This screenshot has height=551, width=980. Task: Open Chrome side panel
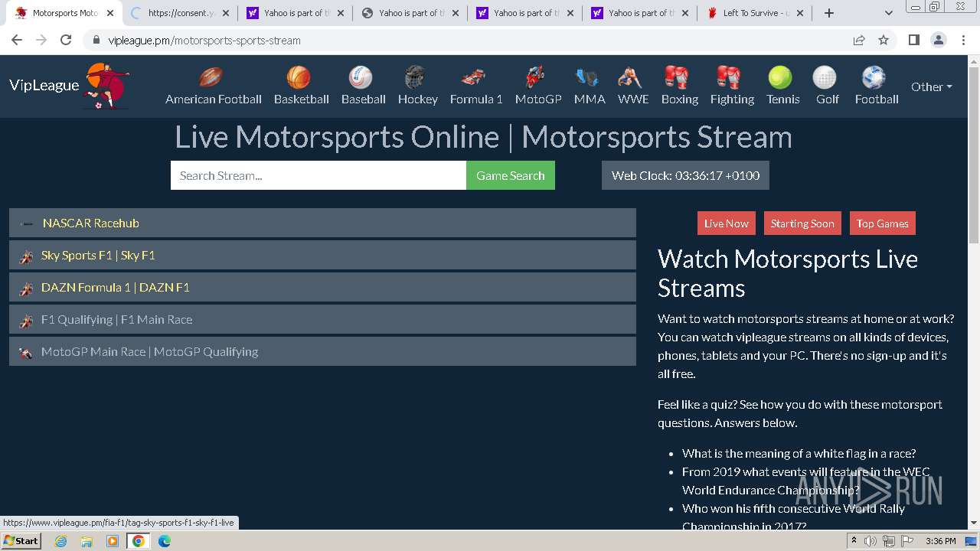point(913,40)
